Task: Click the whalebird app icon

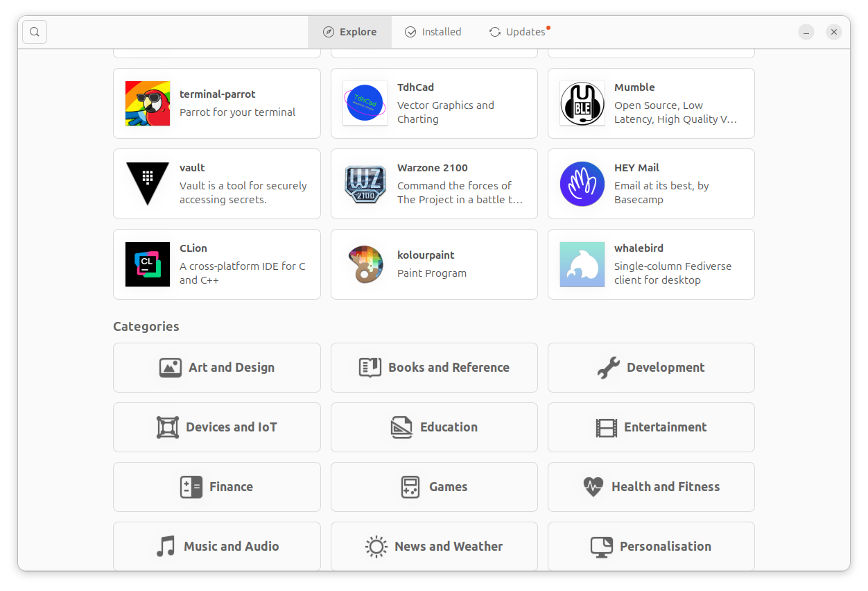Action: [582, 264]
